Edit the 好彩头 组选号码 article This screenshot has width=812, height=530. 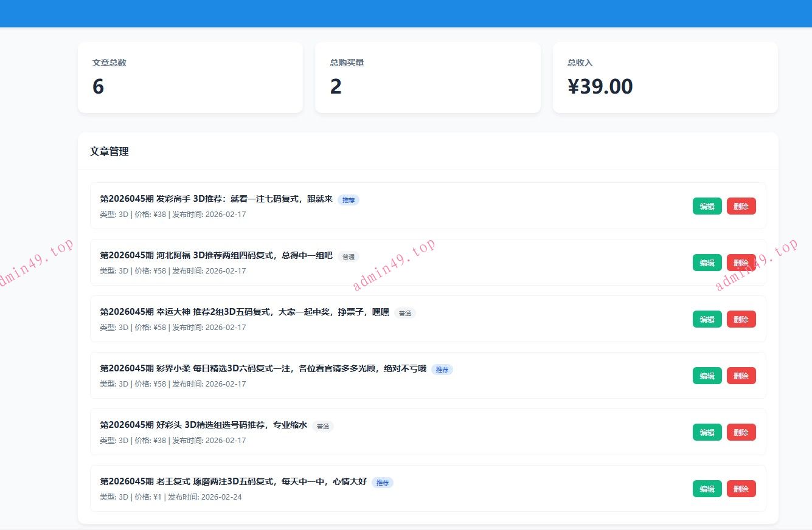point(707,432)
